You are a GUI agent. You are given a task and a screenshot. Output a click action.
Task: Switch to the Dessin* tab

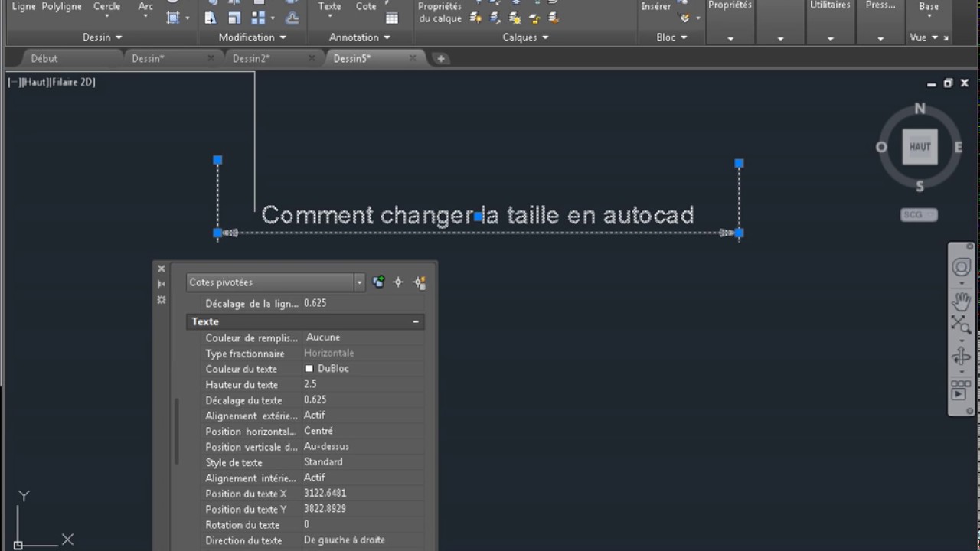pyautogui.click(x=148, y=58)
